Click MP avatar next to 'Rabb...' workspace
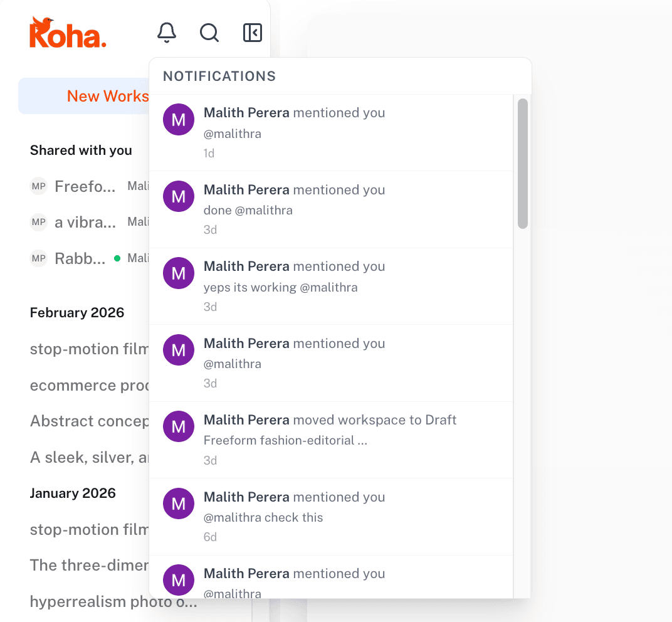Image resolution: width=672 pixels, height=622 pixels. [x=39, y=258]
